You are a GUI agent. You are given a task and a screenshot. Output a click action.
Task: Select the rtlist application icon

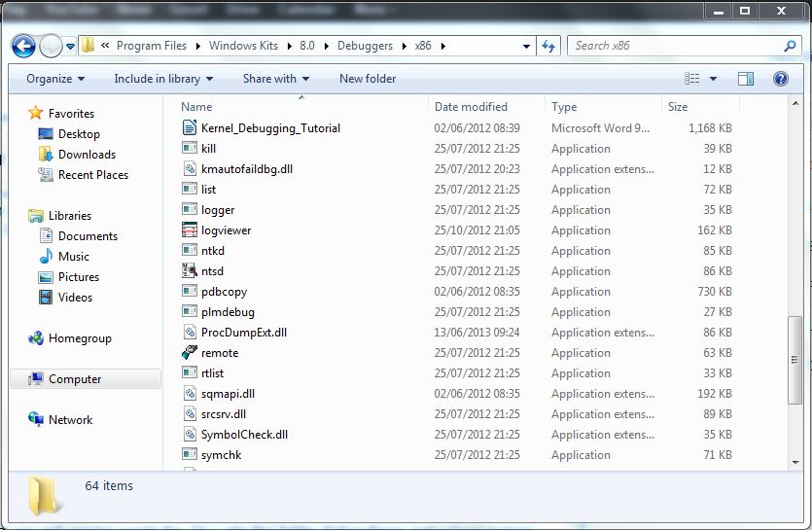190,372
